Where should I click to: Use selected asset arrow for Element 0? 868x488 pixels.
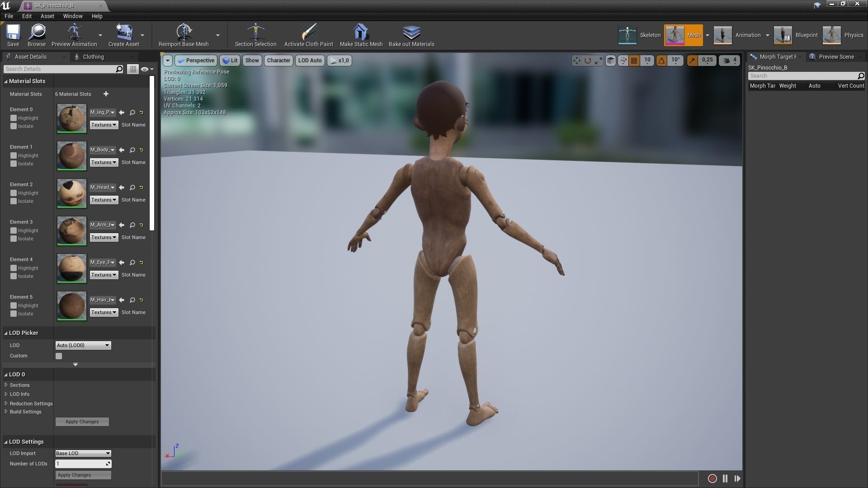(x=122, y=113)
